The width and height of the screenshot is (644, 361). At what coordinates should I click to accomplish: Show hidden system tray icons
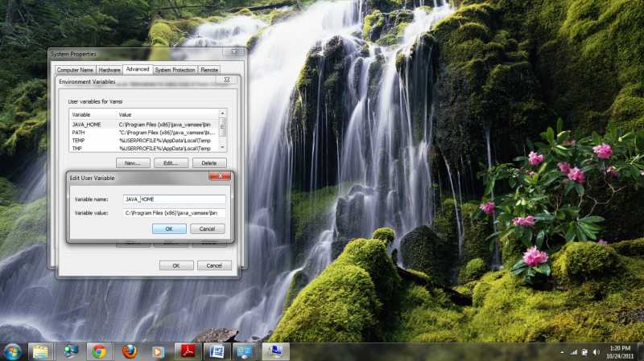563,352
